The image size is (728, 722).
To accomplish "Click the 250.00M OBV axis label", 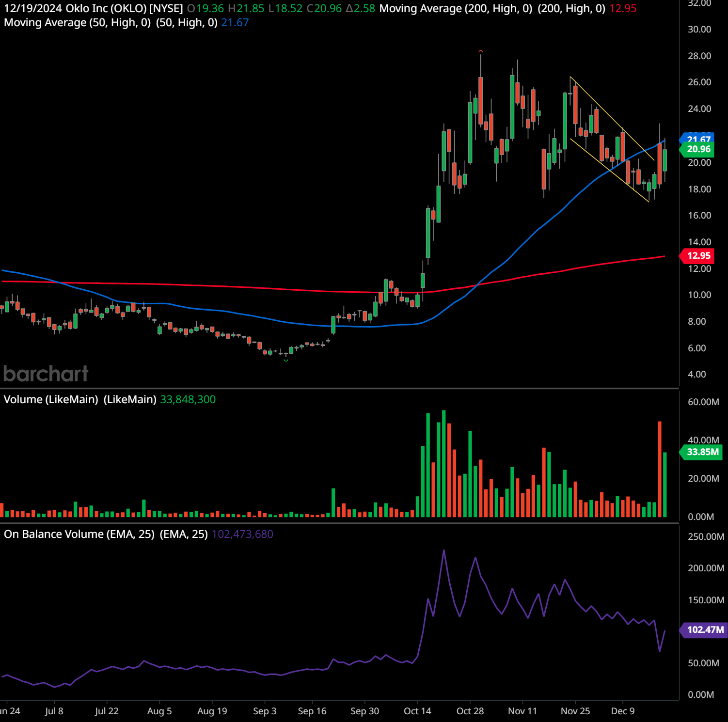I will [x=706, y=537].
